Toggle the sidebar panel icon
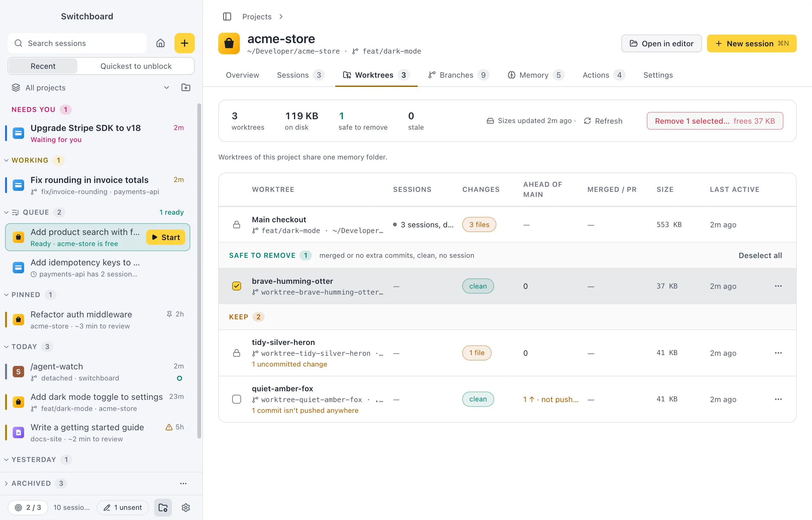Screen dimensions: 812x520 pyautogui.click(x=227, y=16)
